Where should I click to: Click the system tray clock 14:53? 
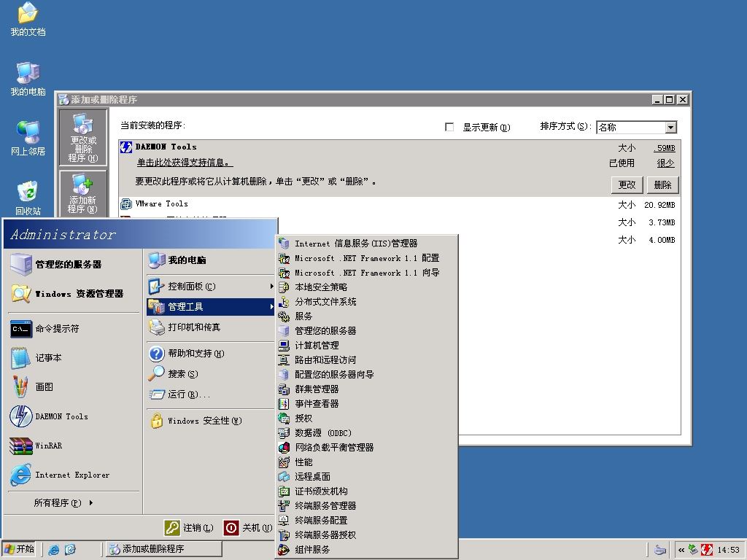pos(729,550)
